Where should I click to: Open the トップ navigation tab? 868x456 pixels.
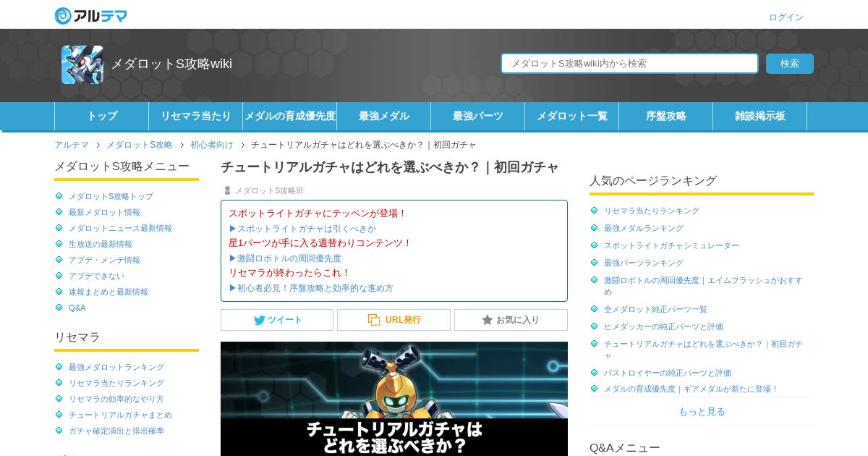[102, 116]
